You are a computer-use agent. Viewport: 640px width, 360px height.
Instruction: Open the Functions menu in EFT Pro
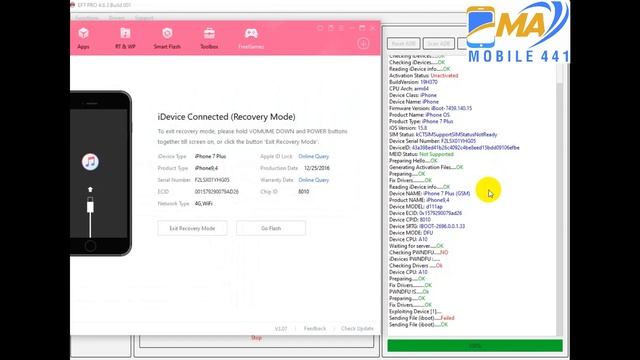87,18
